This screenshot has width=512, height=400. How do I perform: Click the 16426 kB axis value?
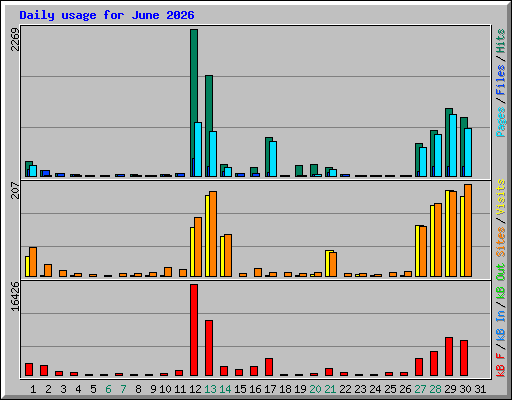[x=15, y=297]
